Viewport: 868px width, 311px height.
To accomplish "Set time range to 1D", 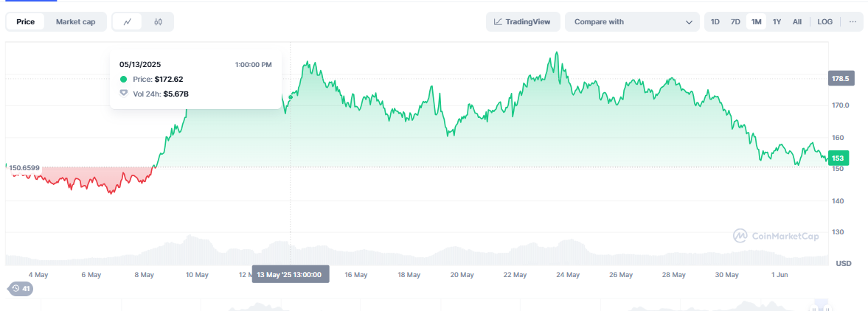I will click(x=715, y=22).
